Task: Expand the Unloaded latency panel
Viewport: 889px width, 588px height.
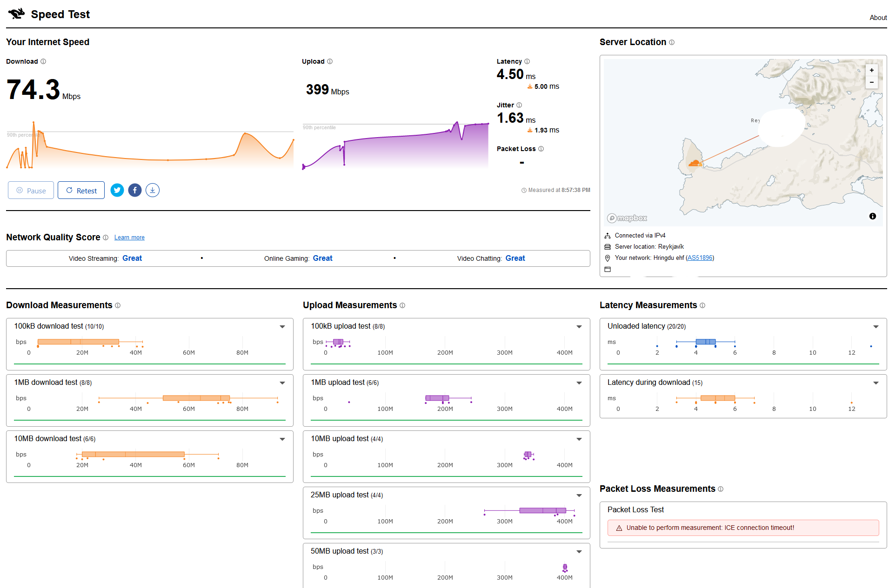Action: (876, 327)
